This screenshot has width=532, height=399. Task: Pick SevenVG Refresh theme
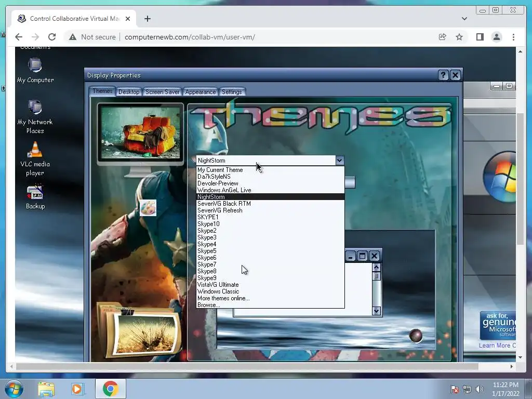270,210
